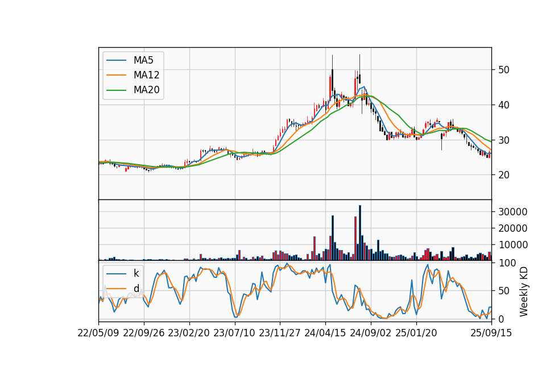Screen dimensions: 546x392
Task: Click the k legend label
Action: (136, 273)
